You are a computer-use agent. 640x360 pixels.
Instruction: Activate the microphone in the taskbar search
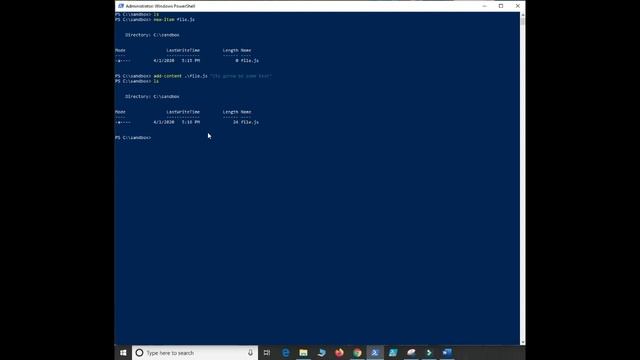(250, 353)
